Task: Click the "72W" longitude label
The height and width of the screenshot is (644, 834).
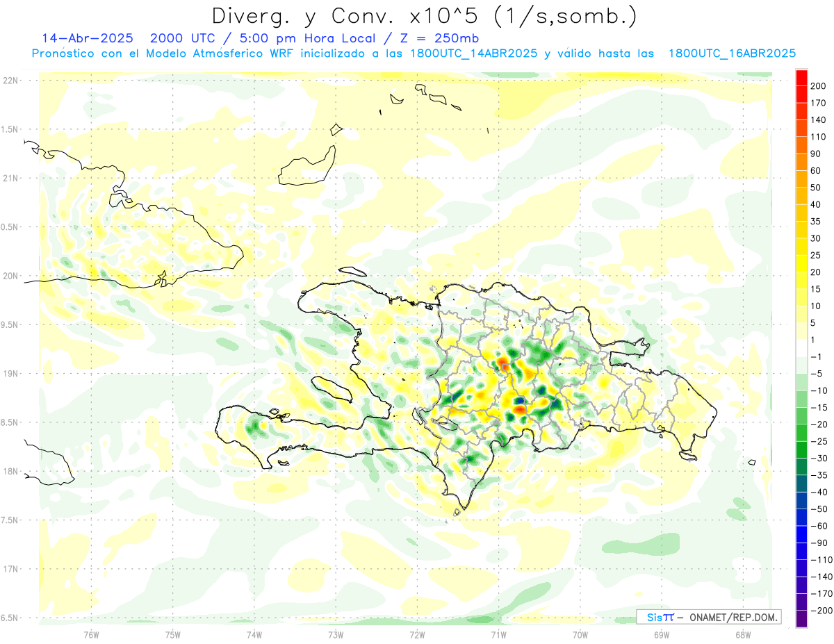Action: coord(417,634)
